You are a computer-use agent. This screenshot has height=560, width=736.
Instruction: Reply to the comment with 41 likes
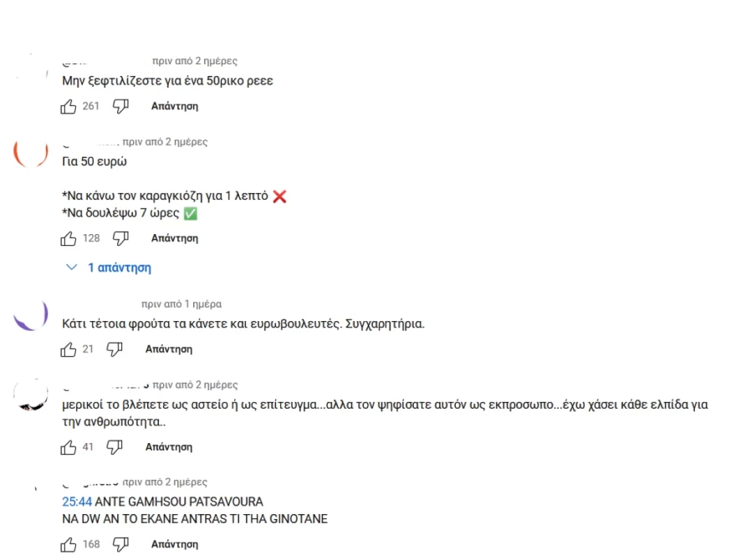pos(169,448)
